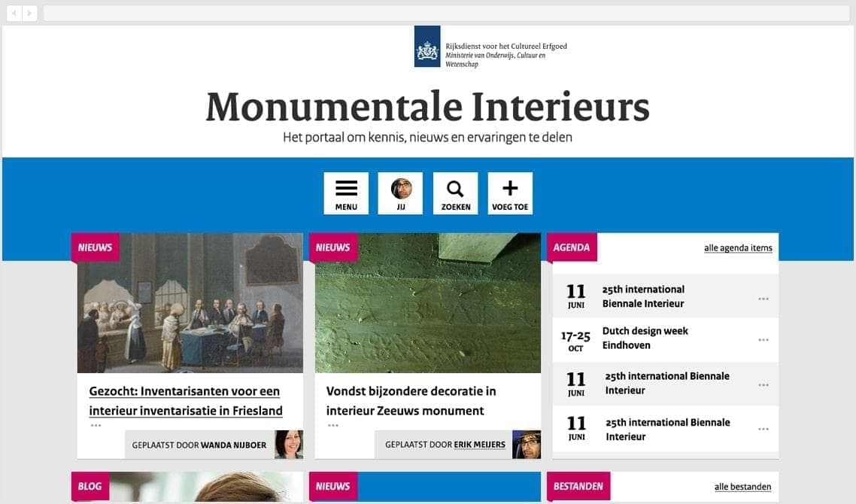Open the ERIK MEIJERS author link
The height and width of the screenshot is (504, 856).
[x=479, y=445]
